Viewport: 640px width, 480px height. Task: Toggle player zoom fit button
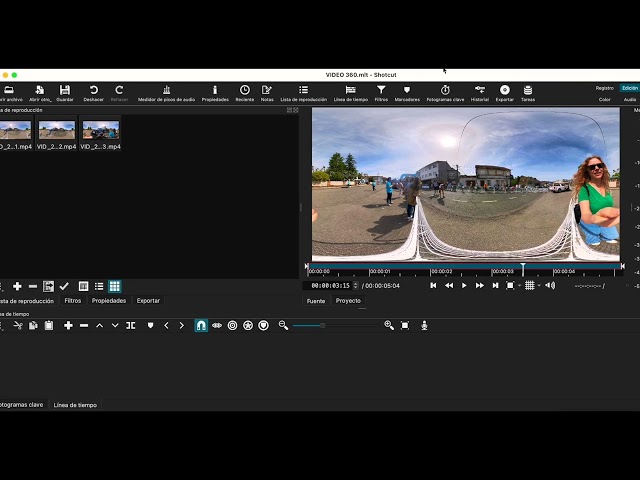[x=510, y=286]
